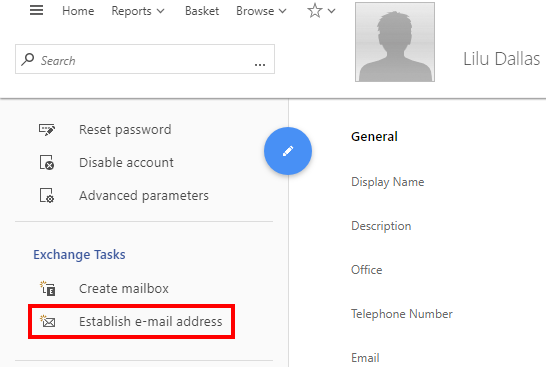Open the chevron next to the star
Viewport: 546px width, 367px height.
332,11
